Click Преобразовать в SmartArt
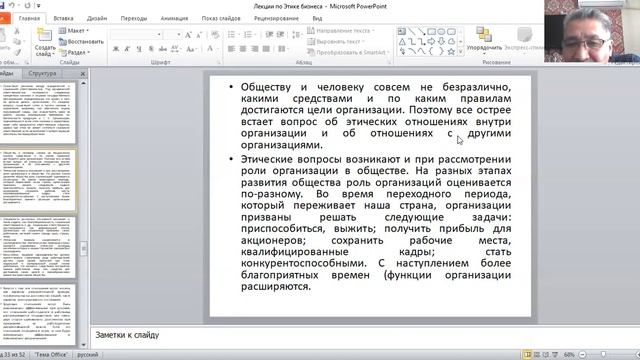 point(348,52)
